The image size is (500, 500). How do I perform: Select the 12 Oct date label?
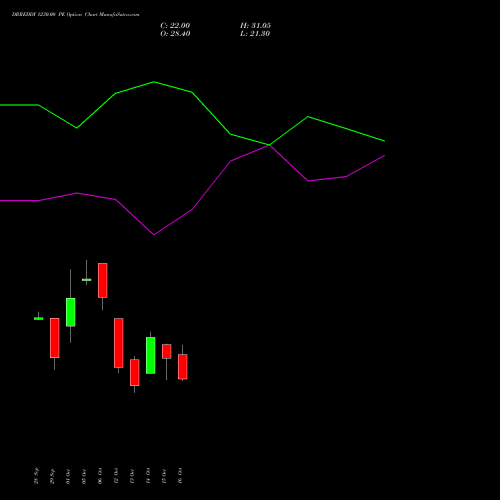(x=116, y=476)
